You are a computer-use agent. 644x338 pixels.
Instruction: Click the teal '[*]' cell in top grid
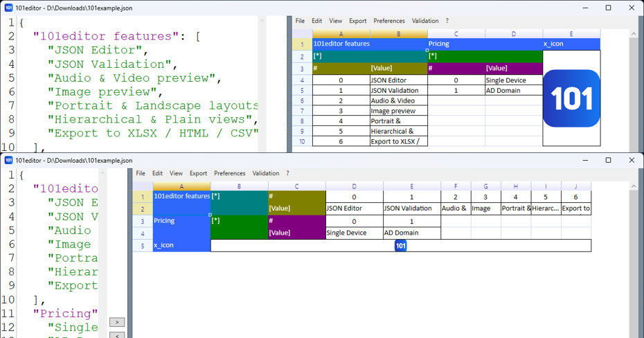click(x=370, y=56)
